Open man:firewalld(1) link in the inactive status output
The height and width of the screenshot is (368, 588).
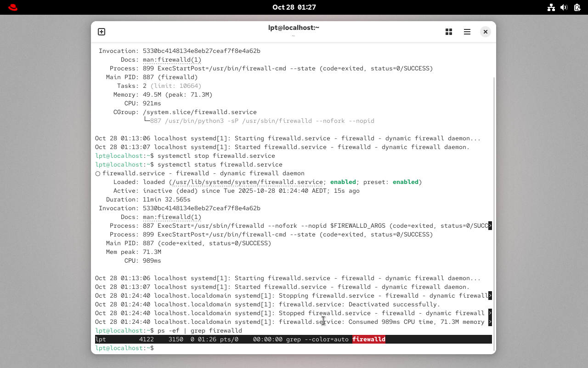click(x=172, y=217)
